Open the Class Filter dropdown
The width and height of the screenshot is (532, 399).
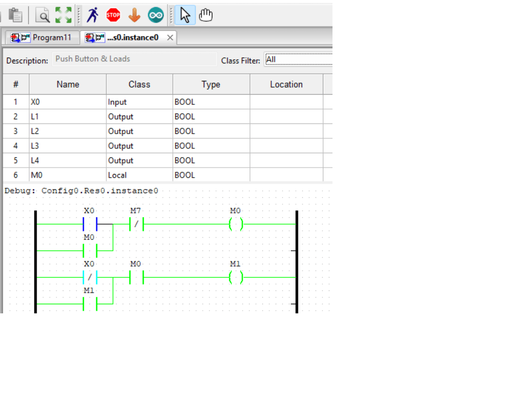[298, 59]
